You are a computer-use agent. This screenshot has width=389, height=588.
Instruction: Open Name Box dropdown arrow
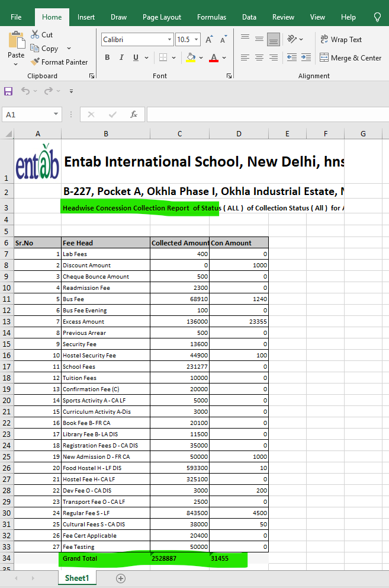pos(56,114)
